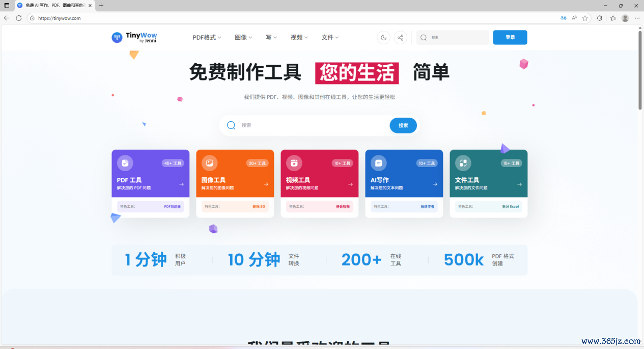Expand the 视频 dropdown menu
Image resolution: width=644 pixels, height=349 pixels.
[x=299, y=38]
